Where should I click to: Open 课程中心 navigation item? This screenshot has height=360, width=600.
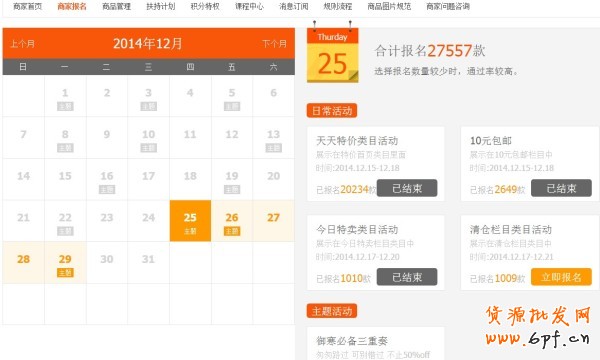pos(249,7)
